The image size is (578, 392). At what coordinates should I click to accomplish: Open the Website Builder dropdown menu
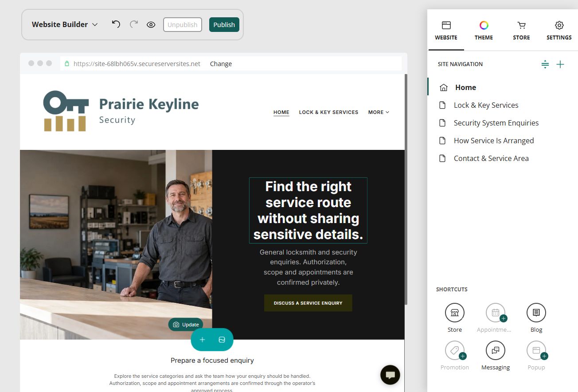pos(65,25)
